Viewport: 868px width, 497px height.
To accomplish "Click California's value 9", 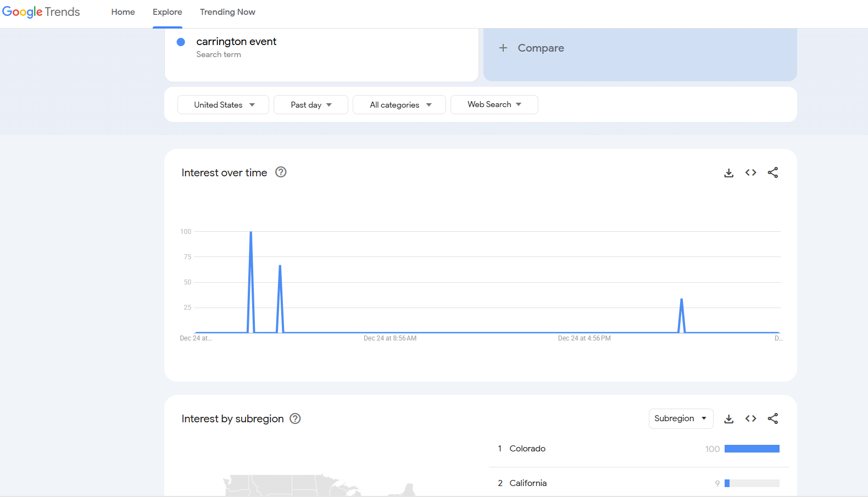I will pos(717,484).
